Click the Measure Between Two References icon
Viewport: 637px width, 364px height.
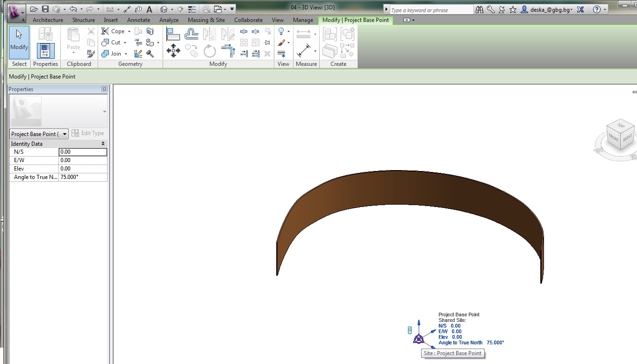coord(303,34)
